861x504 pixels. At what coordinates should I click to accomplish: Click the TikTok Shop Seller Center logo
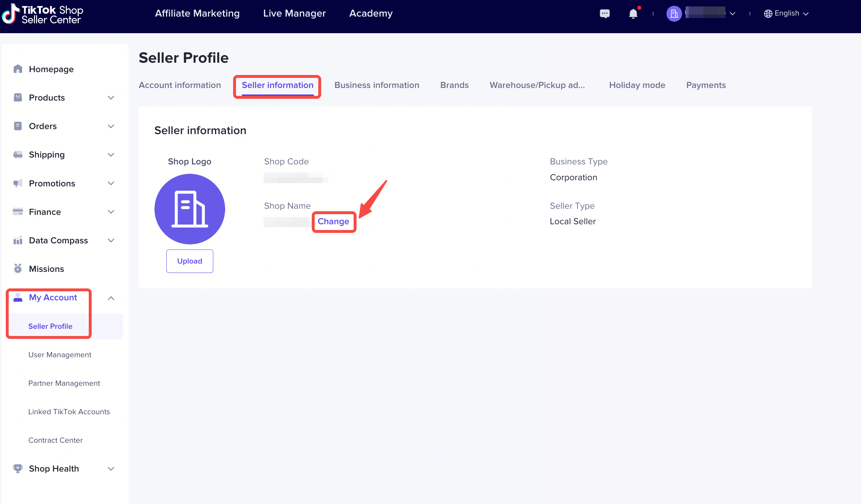click(x=43, y=14)
